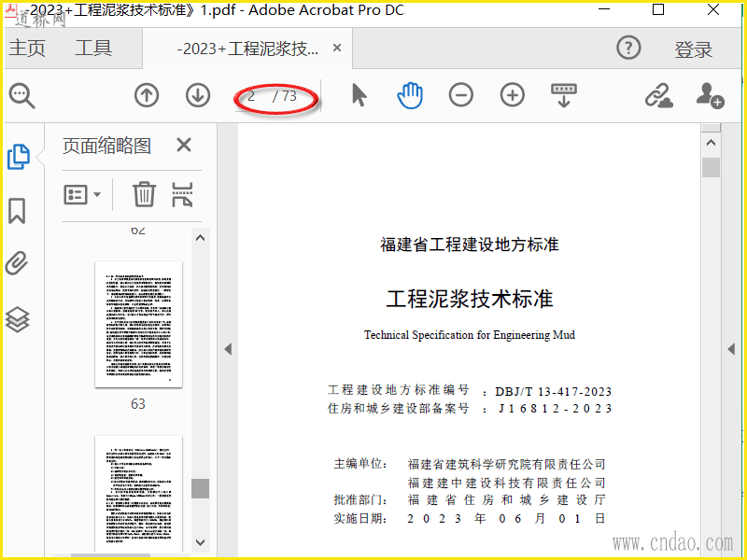Screen dimensions: 747x560
Task: Go to next page with down arrow
Action: (x=198, y=95)
